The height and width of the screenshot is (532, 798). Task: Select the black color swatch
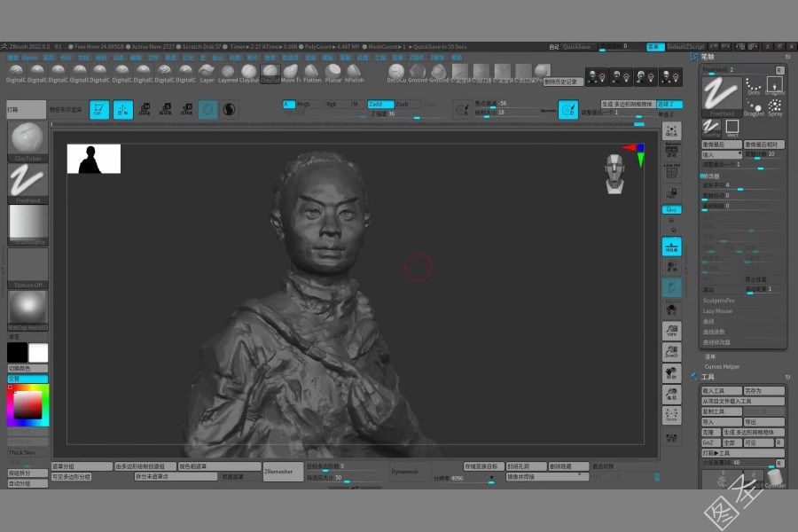point(17,352)
